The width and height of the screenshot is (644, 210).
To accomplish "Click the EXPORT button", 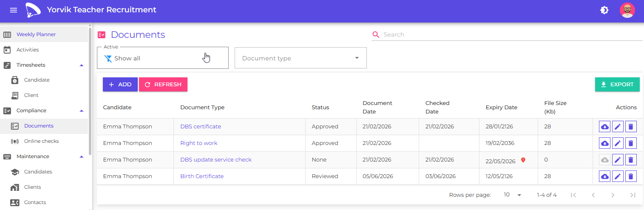I will click(x=617, y=84).
